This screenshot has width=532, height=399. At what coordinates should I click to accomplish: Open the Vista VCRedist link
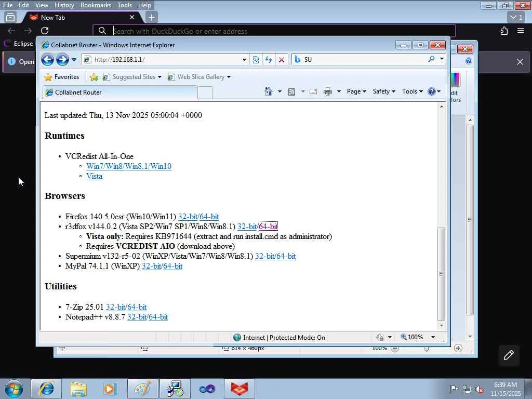tap(94, 177)
